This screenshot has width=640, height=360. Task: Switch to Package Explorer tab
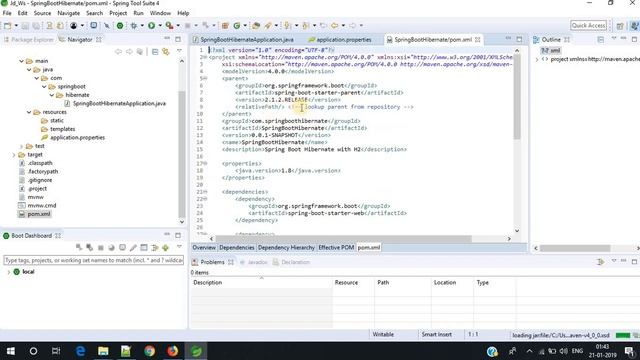coord(29,40)
